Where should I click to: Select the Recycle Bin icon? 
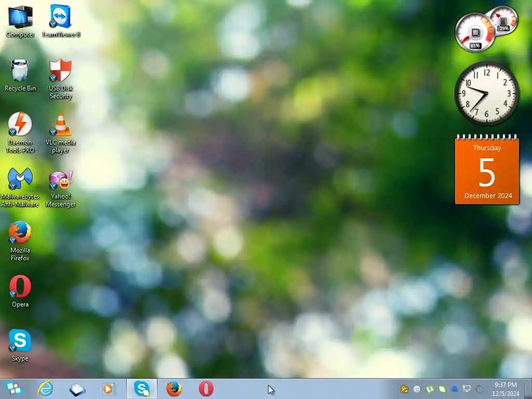20,75
